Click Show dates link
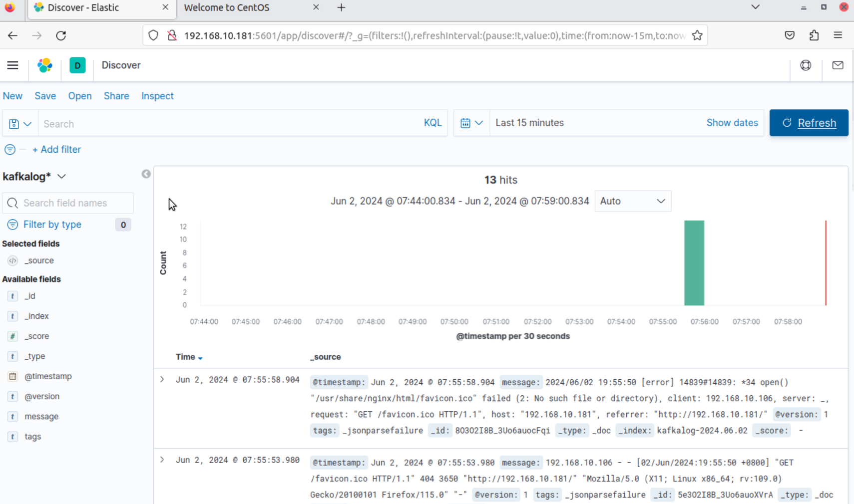 coord(732,123)
